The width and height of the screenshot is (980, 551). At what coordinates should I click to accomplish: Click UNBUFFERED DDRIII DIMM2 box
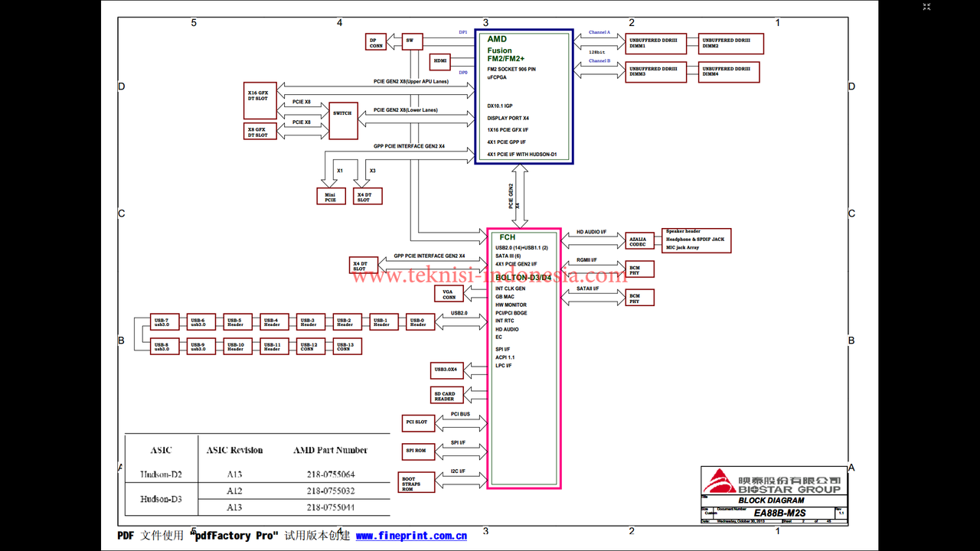click(730, 44)
